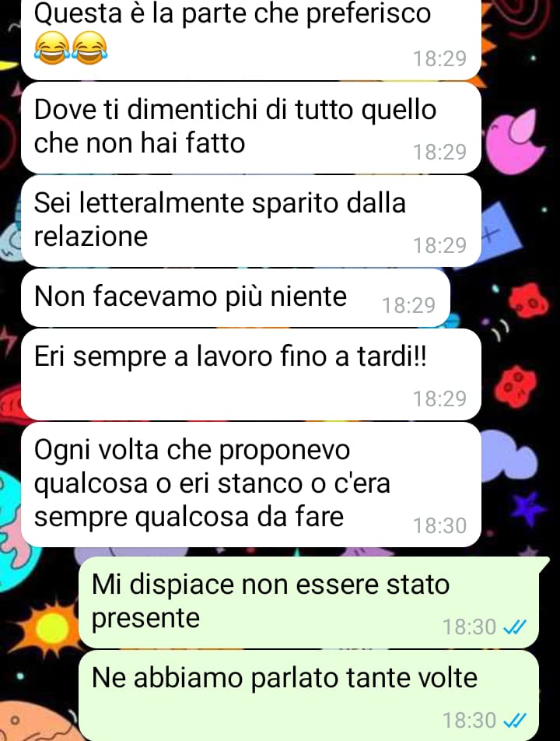The image size is (560, 741).
Task: Tap the green 'Ne abbiamo parlato tante volte' bubble
Action: (308, 695)
